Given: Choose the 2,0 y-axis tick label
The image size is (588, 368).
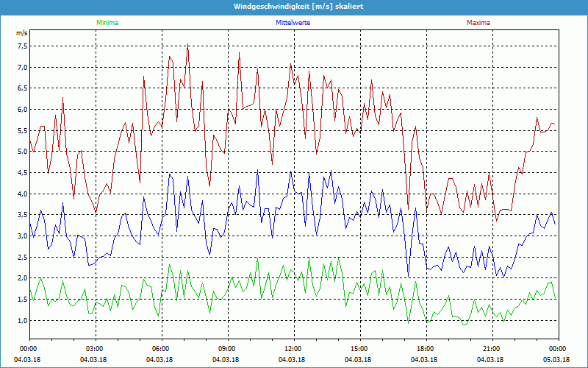Looking at the screenshot, I should 21,278.
